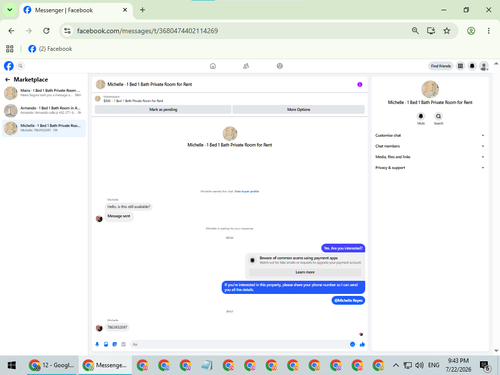Image resolution: width=500 pixels, height=375 pixels.
Task: Open the View buyer profile link
Action: (247, 191)
